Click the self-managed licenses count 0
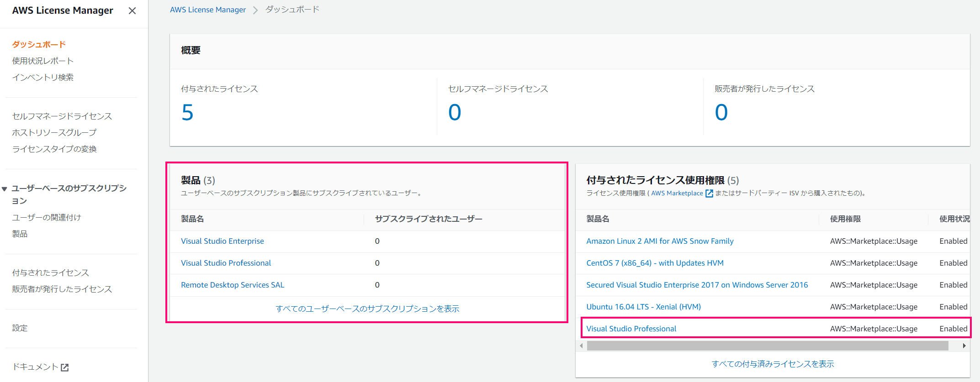The image size is (980, 382). coord(455,112)
